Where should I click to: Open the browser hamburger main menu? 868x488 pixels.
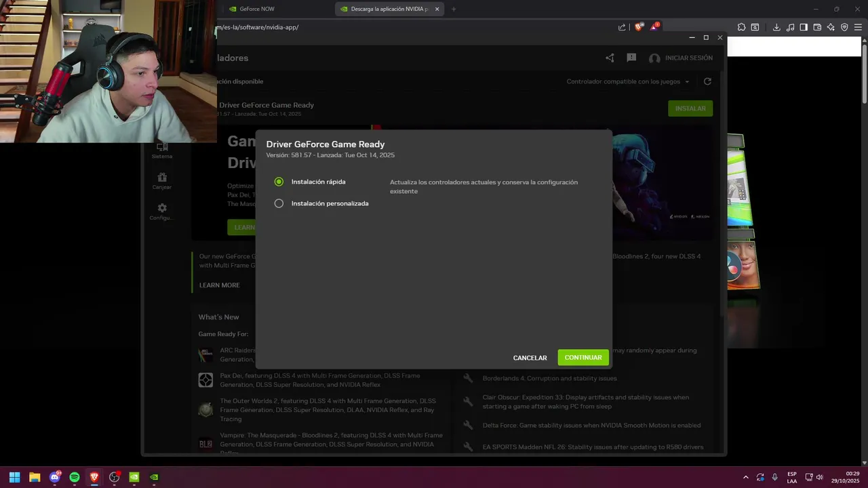click(858, 27)
